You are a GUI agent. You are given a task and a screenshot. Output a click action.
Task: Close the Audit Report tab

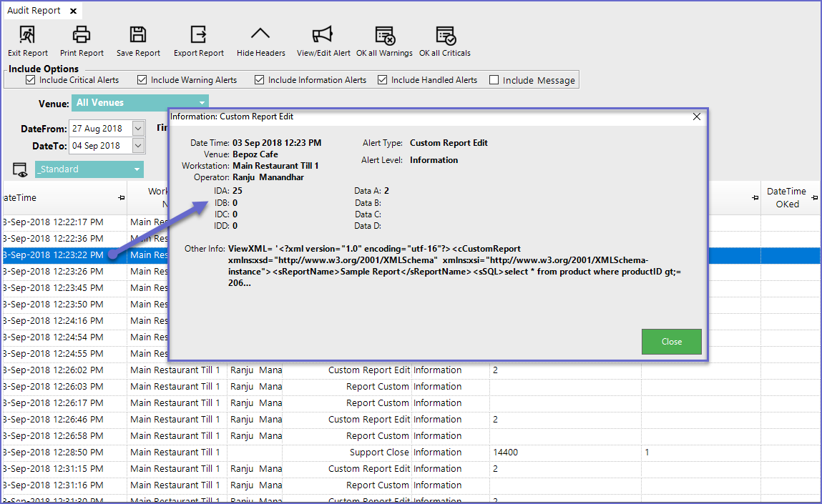click(x=72, y=11)
